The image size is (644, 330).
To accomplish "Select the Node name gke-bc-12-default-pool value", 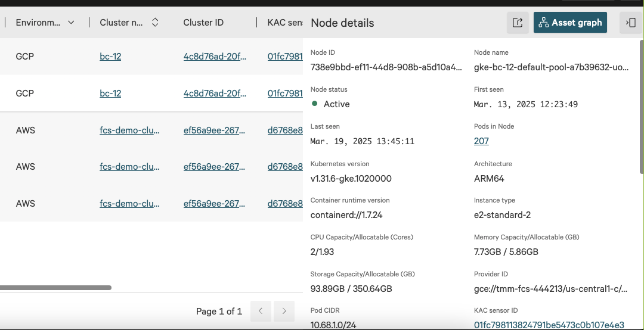I will point(551,67).
